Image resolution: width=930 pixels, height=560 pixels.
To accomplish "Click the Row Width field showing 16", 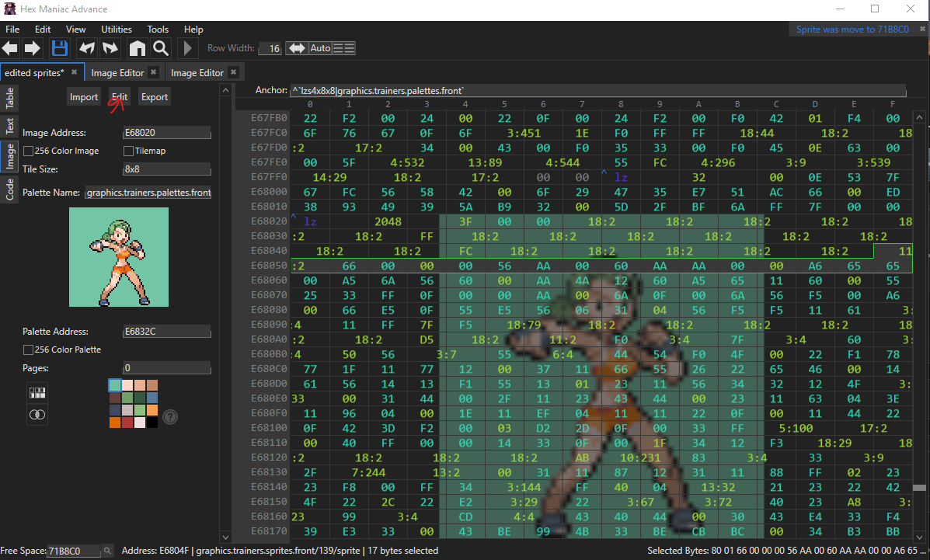I will (x=270, y=48).
